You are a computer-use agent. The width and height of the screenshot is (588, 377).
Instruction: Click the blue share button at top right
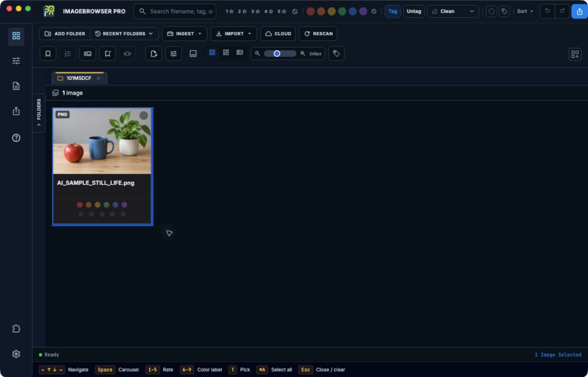pyautogui.click(x=579, y=11)
